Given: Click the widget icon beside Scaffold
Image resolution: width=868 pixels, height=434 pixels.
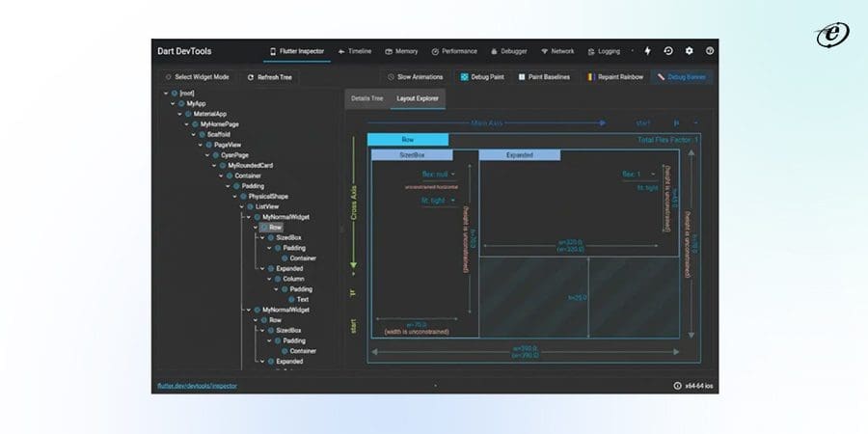Looking at the screenshot, I should [x=203, y=134].
